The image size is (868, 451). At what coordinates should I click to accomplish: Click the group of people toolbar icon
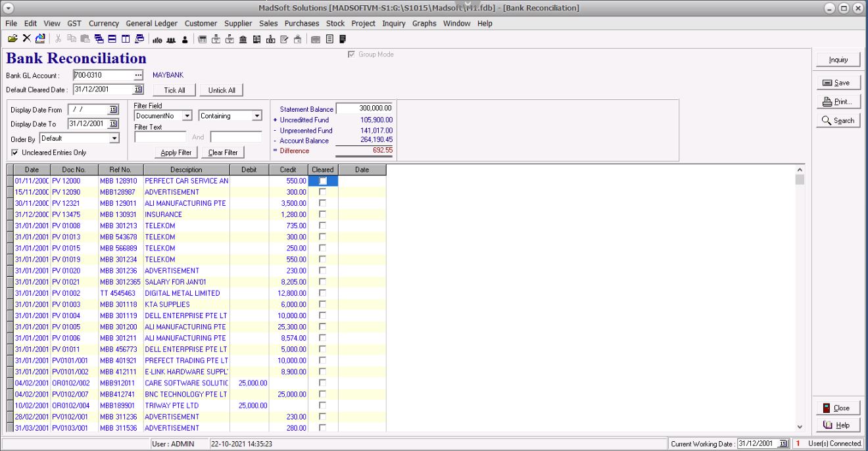click(170, 39)
